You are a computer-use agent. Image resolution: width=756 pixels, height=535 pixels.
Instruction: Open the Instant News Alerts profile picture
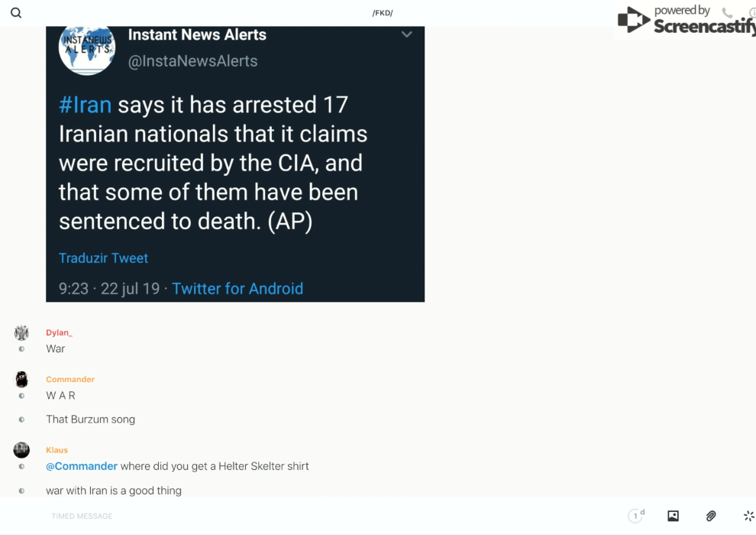[x=87, y=47]
